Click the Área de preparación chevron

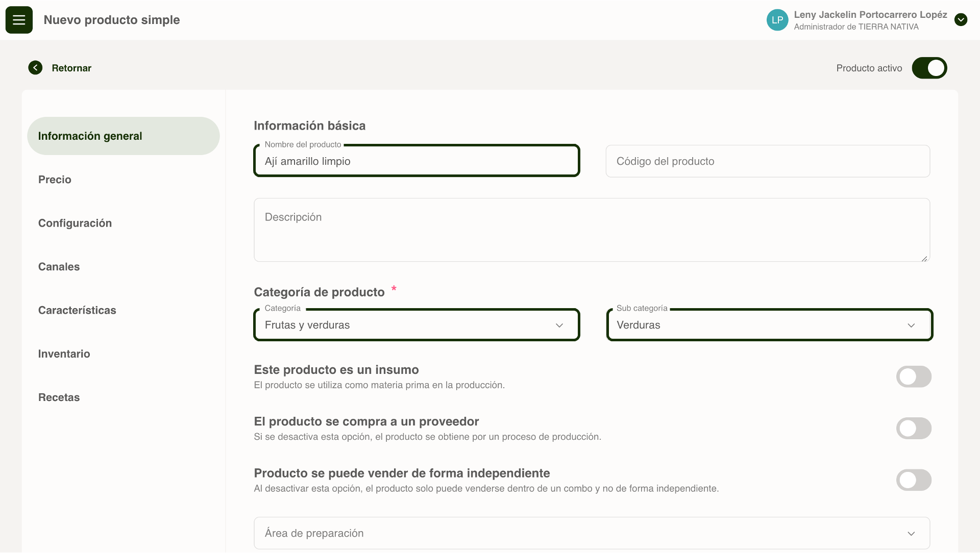pyautogui.click(x=911, y=534)
